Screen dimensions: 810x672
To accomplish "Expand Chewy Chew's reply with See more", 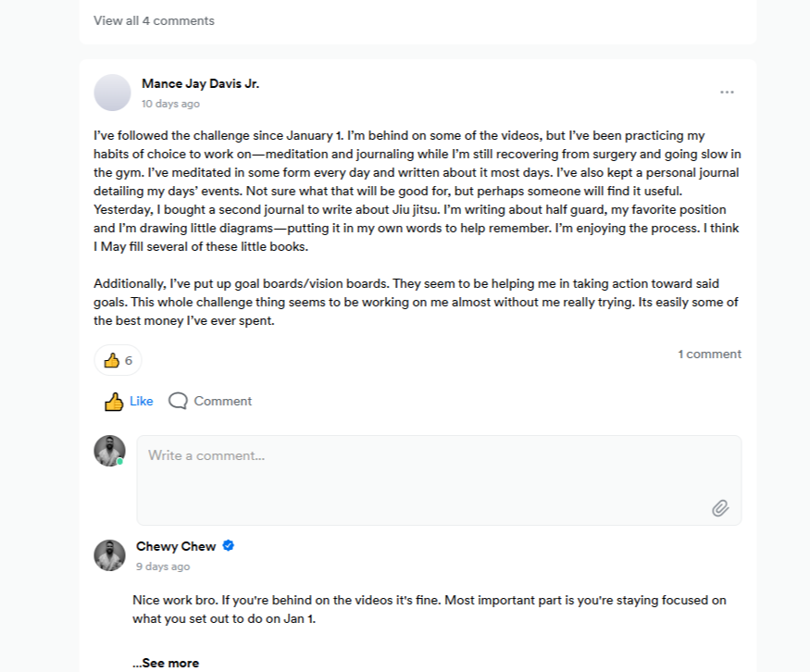I will click(x=166, y=663).
